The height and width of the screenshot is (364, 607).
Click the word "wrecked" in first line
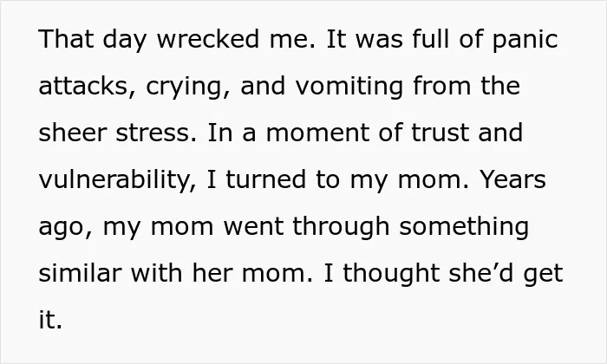(x=207, y=39)
